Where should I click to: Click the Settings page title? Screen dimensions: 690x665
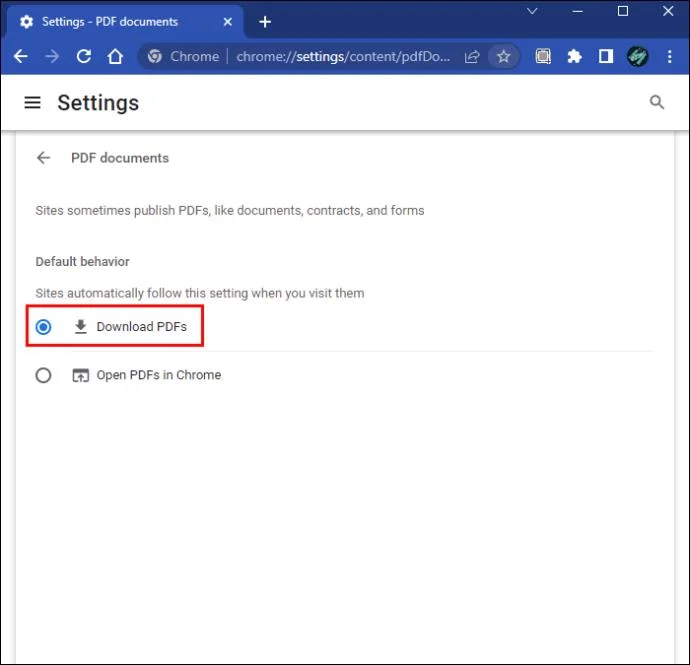coord(98,103)
